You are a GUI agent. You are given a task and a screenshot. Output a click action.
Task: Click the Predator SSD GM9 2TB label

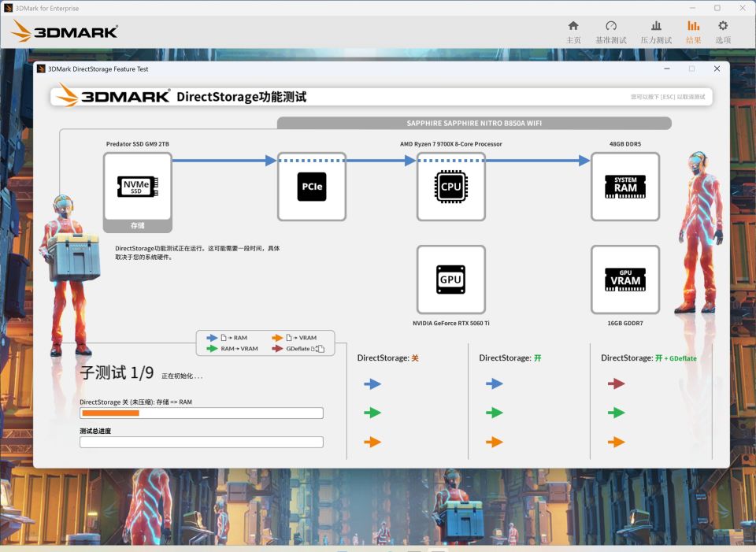[x=137, y=144]
